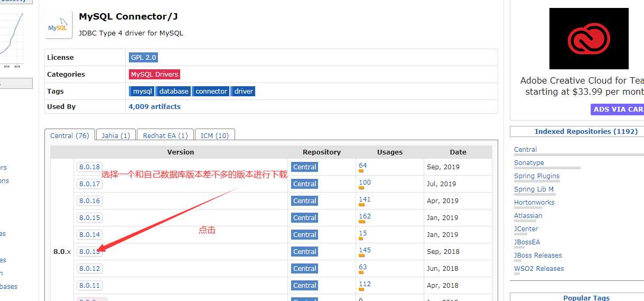Open the 4,009 artifacts link
The height and width of the screenshot is (301, 644).
tap(154, 106)
